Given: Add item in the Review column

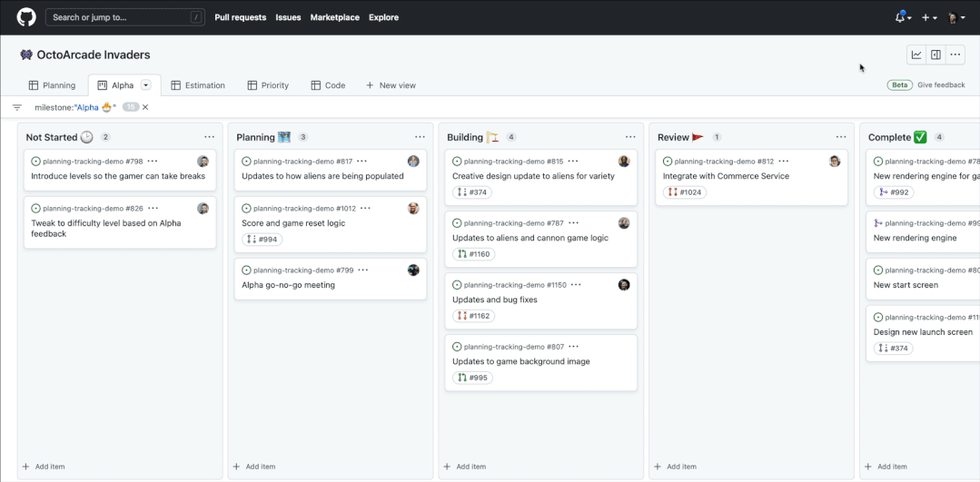Looking at the screenshot, I should coord(676,467).
